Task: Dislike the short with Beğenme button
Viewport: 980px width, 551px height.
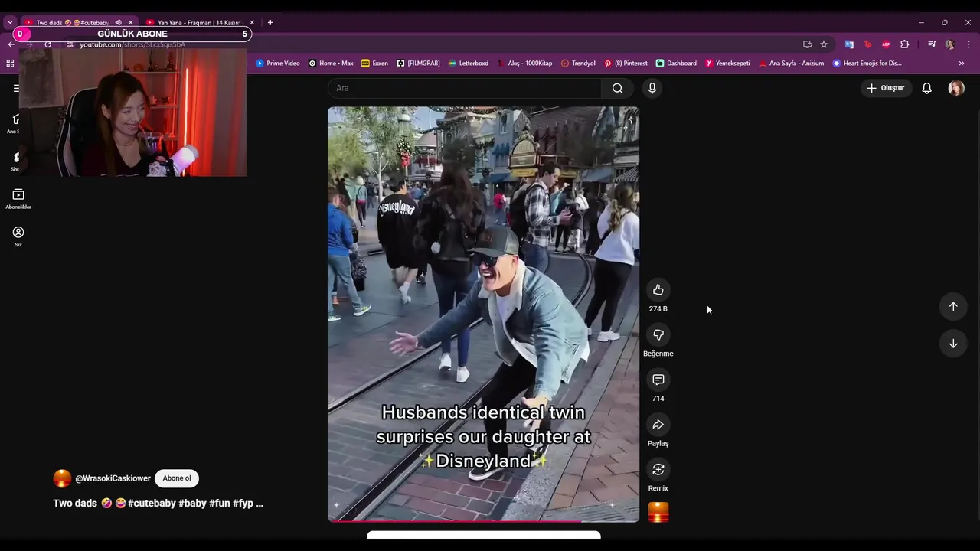Action: (658, 335)
